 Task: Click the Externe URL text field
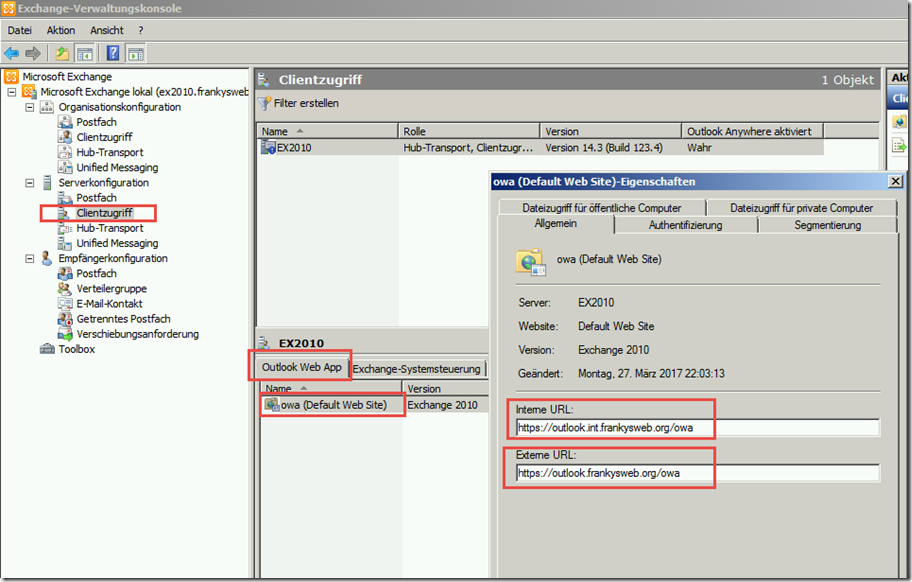[x=697, y=473]
